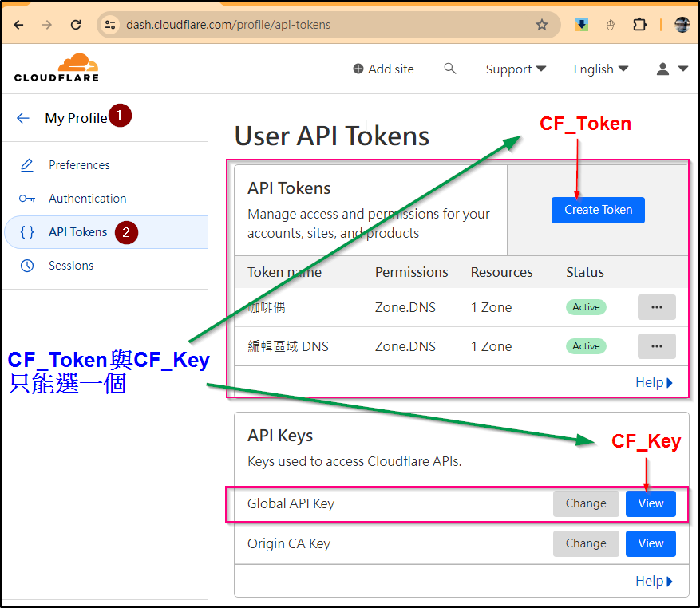Click the API Tokens braces icon
Screen dimensions: 700x608
click(27, 232)
